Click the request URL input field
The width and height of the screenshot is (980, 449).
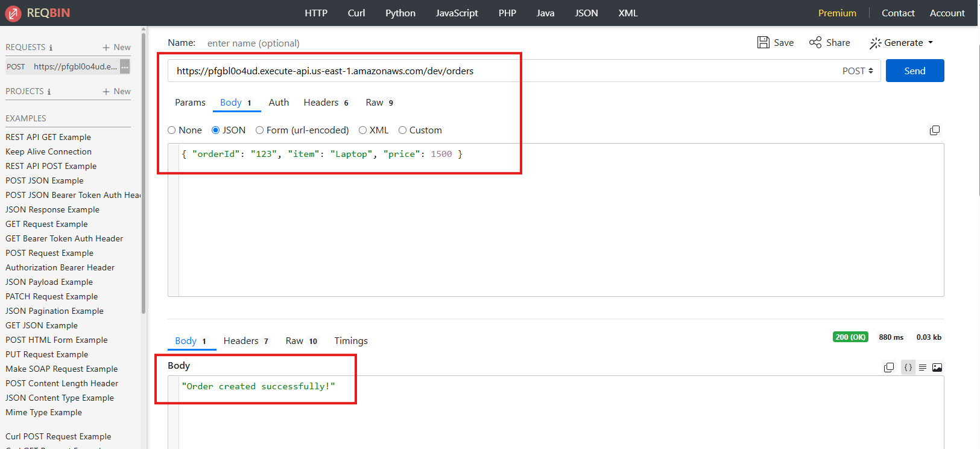pyautogui.click(x=501, y=71)
